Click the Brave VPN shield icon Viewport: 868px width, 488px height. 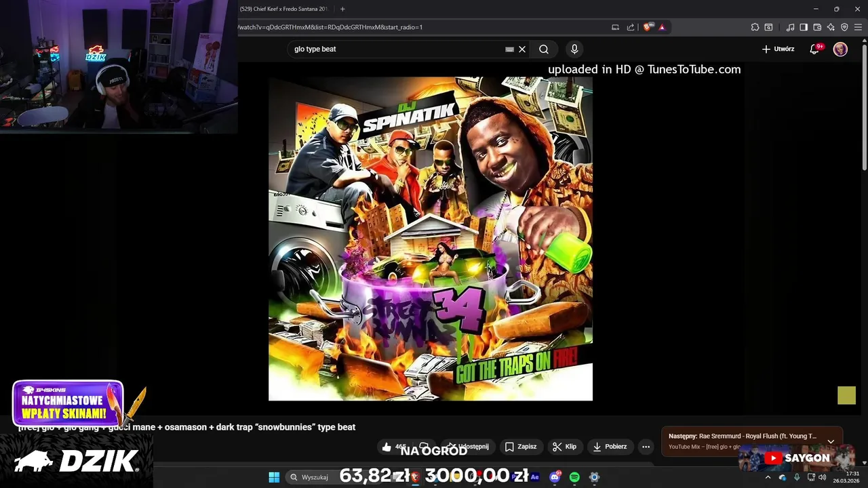(844, 27)
